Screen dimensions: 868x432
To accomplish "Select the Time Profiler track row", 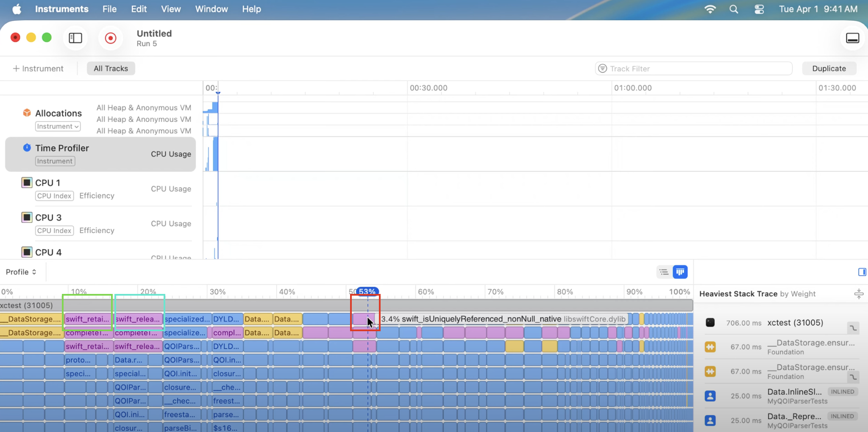I will (x=100, y=154).
